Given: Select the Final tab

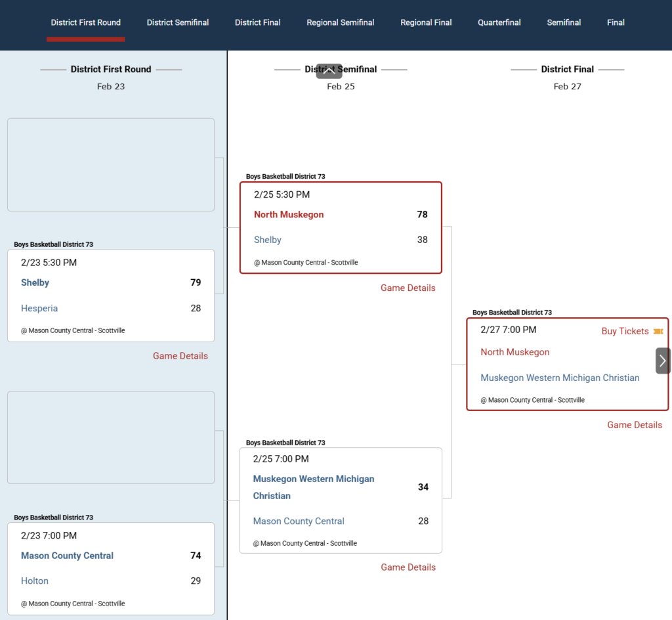Looking at the screenshot, I should (x=616, y=22).
